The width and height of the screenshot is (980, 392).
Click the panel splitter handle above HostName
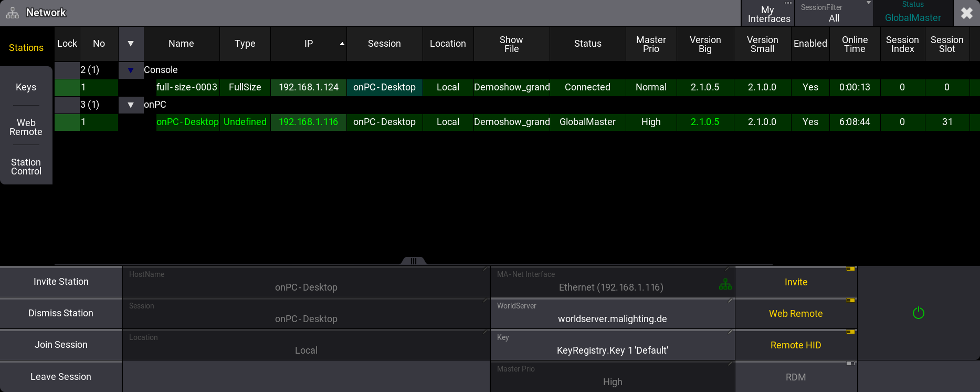click(413, 261)
